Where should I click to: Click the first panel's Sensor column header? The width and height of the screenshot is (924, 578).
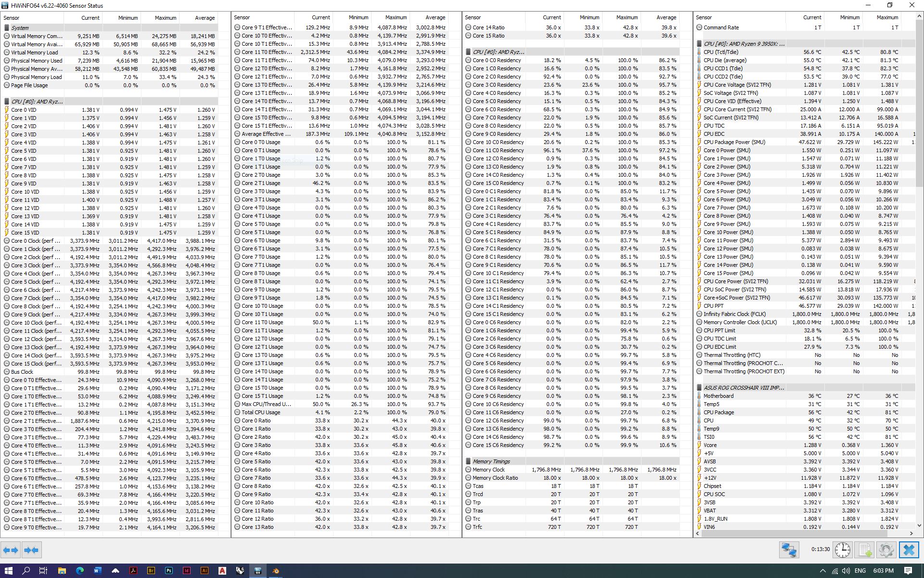[12, 18]
